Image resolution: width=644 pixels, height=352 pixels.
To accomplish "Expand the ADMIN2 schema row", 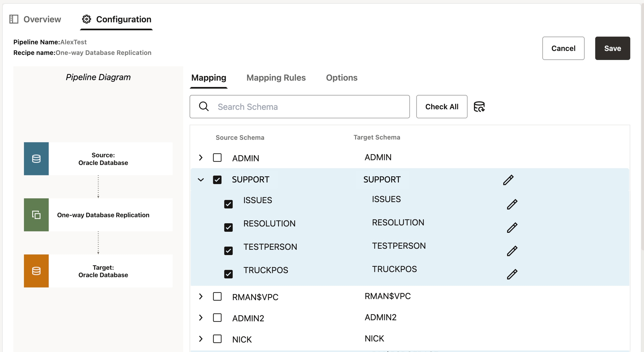I will click(201, 318).
